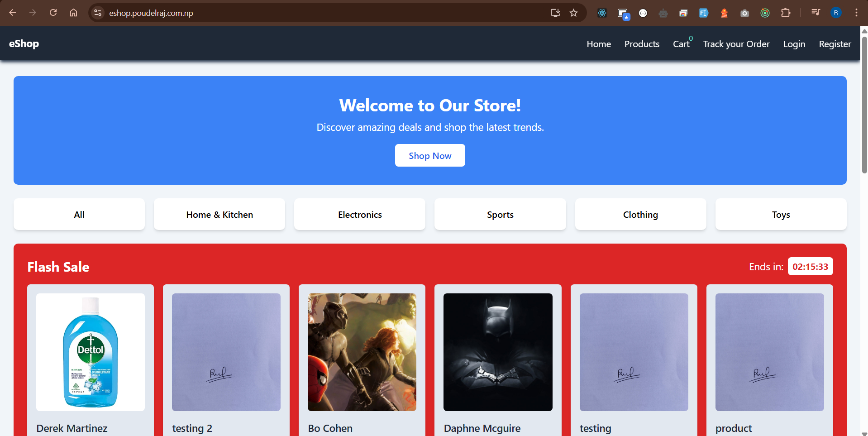Go to Home in the navbar

pos(599,44)
